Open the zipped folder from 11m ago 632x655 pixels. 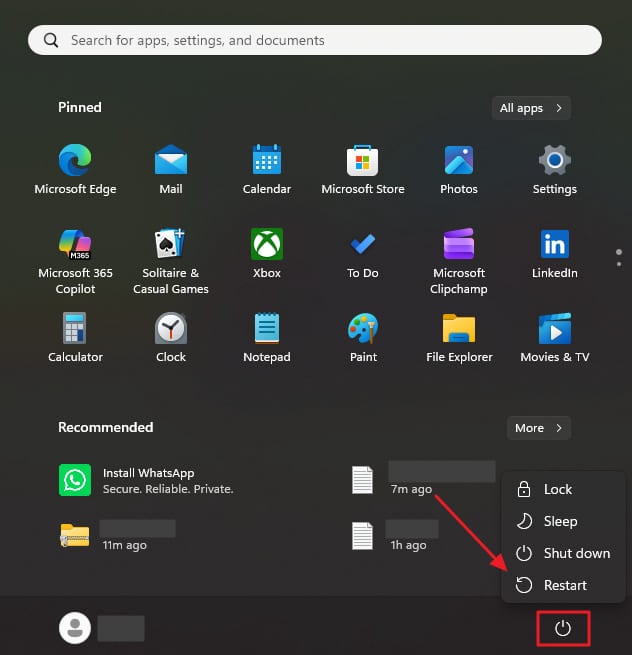(x=117, y=536)
